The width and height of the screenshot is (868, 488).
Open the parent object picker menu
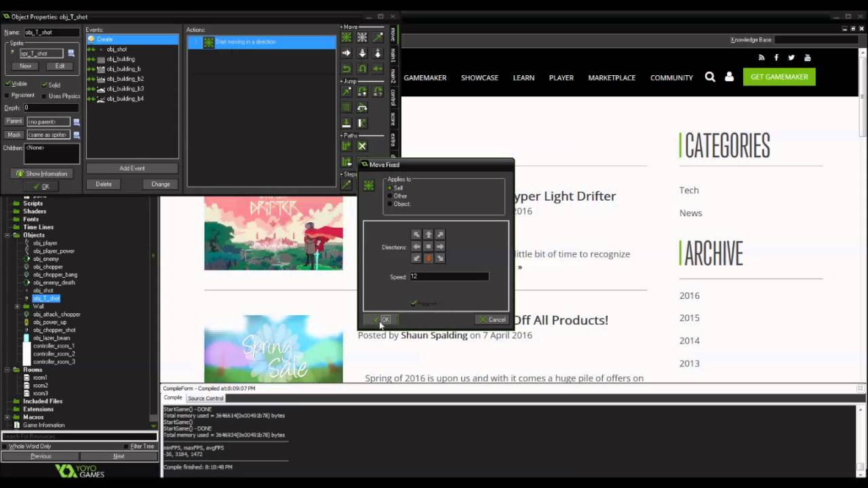coord(77,122)
